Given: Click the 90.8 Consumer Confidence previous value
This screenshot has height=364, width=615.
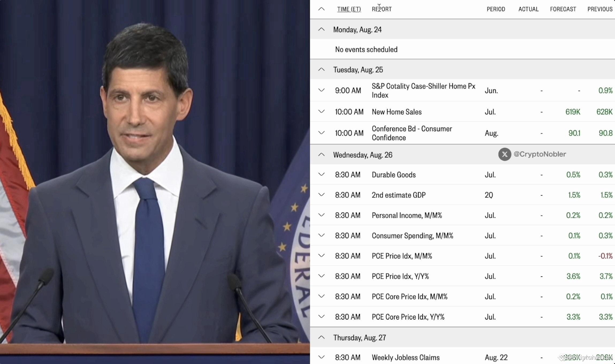Looking at the screenshot, I should 606,133.
